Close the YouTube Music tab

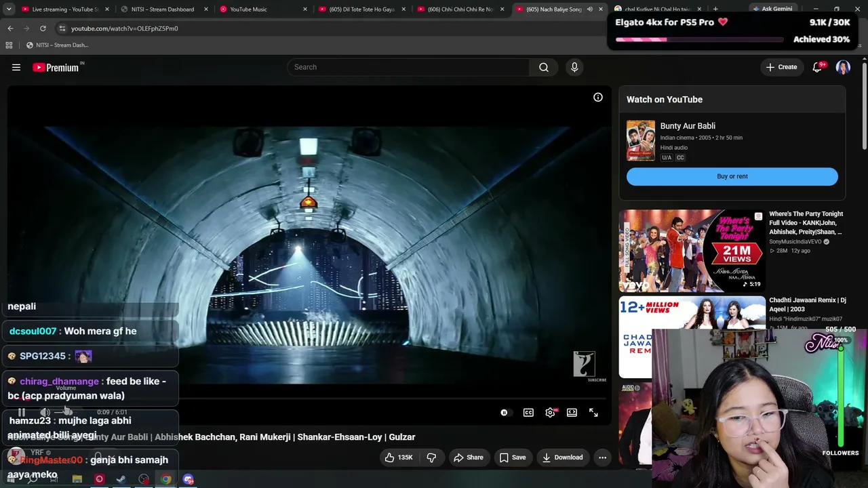(304, 9)
